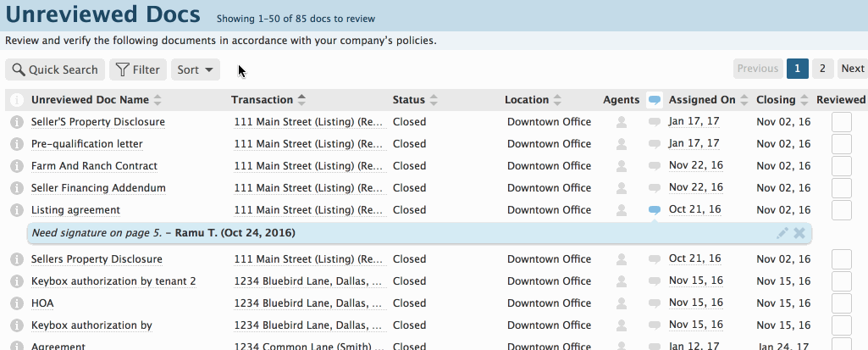This screenshot has width=868, height=350.
Task: Click info icon beside Pre-qualification letter
Action: [17, 144]
